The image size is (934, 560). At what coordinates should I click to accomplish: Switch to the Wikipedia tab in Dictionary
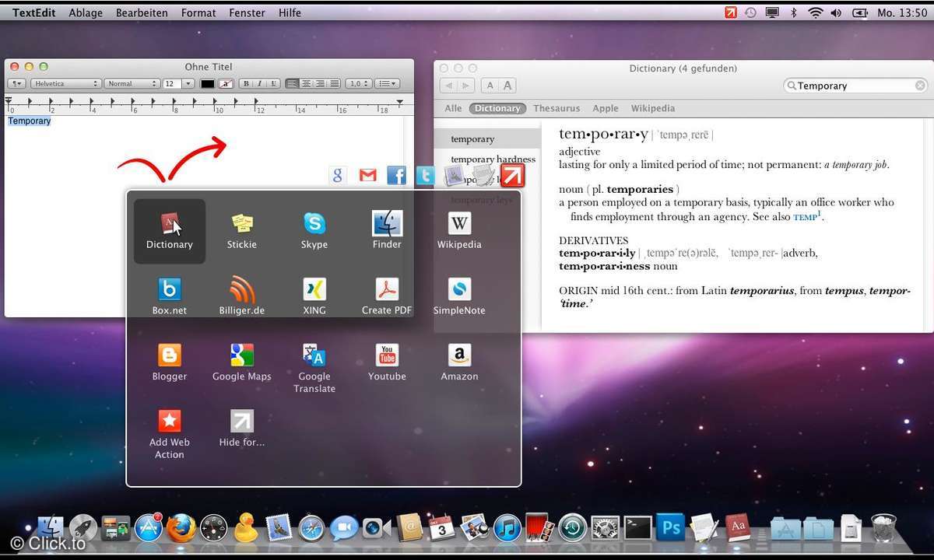click(653, 108)
